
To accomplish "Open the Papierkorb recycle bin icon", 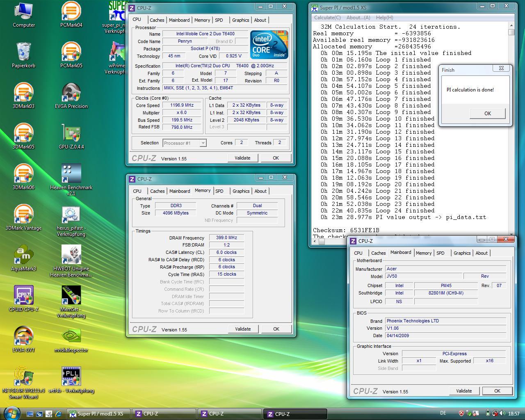I will pos(23,55).
